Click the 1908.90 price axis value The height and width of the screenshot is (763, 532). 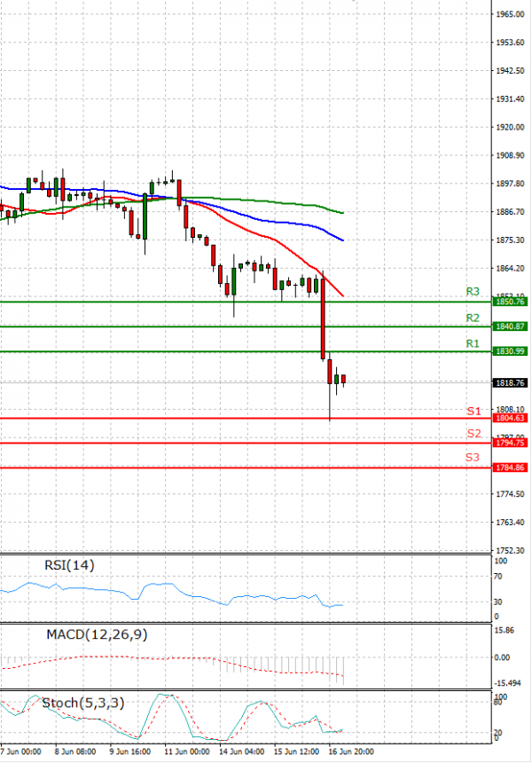click(510, 156)
